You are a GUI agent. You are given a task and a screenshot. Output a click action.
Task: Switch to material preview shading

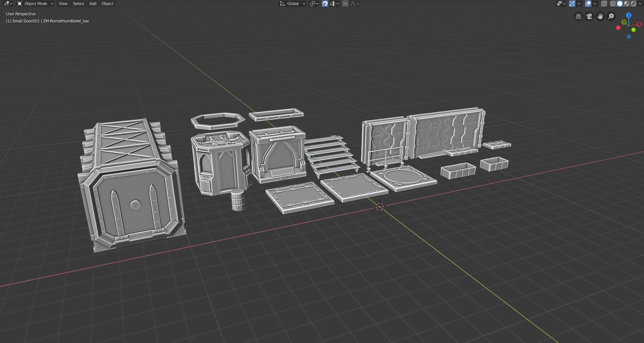[627, 4]
